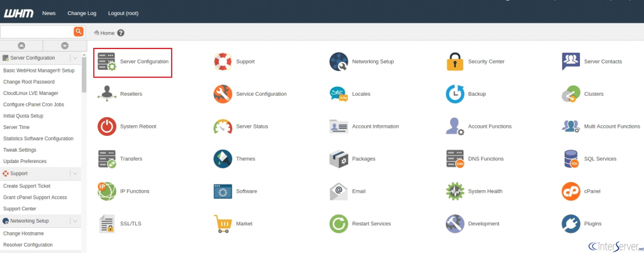Open the cPanel icon

pos(571,191)
